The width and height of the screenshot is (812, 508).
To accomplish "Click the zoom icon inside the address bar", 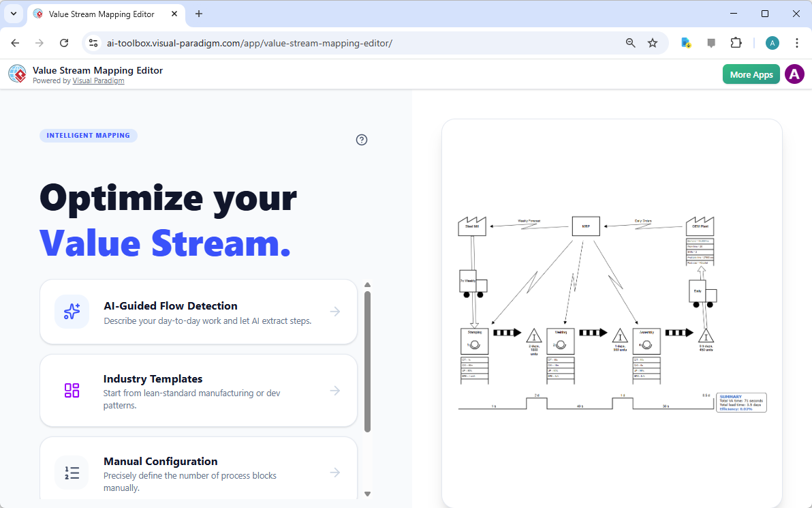I will [x=630, y=42].
